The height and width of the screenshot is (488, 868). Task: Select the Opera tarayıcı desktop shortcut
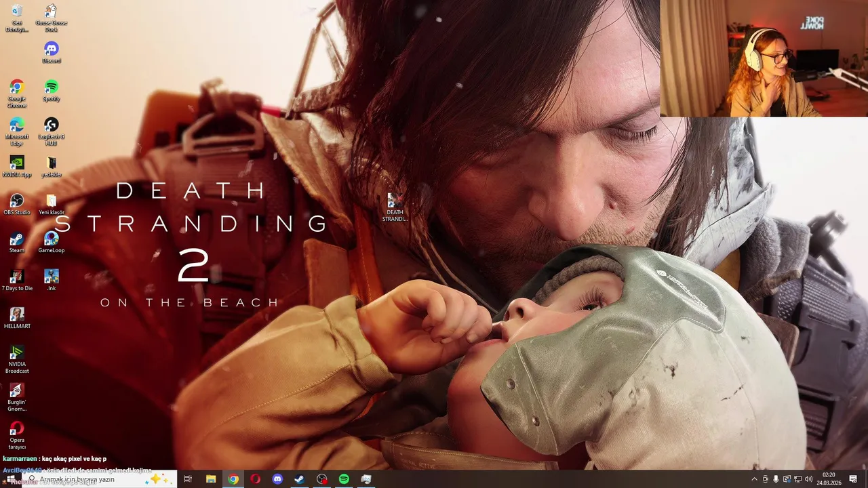pos(17,436)
